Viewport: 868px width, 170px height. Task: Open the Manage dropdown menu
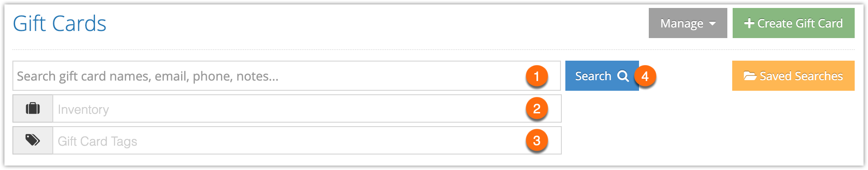coord(688,23)
